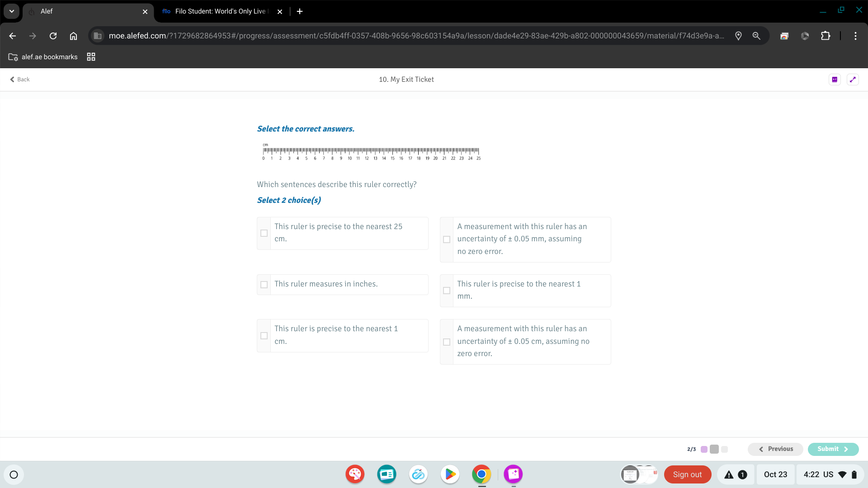
Task: Open the Chrome extensions puzzle icon
Action: (826, 36)
